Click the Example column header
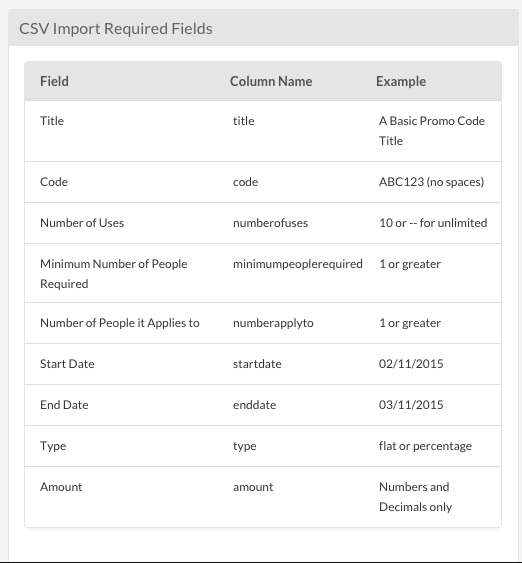The width and height of the screenshot is (522, 563). point(401,82)
